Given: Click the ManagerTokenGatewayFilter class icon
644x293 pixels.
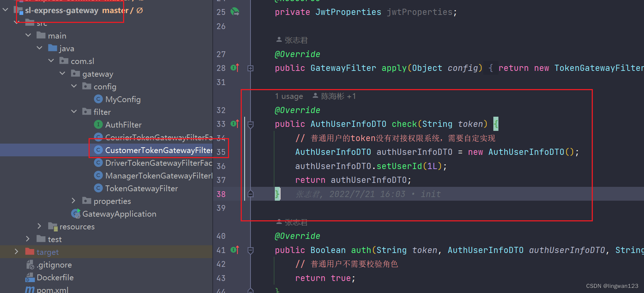Looking at the screenshot, I should [98, 175].
